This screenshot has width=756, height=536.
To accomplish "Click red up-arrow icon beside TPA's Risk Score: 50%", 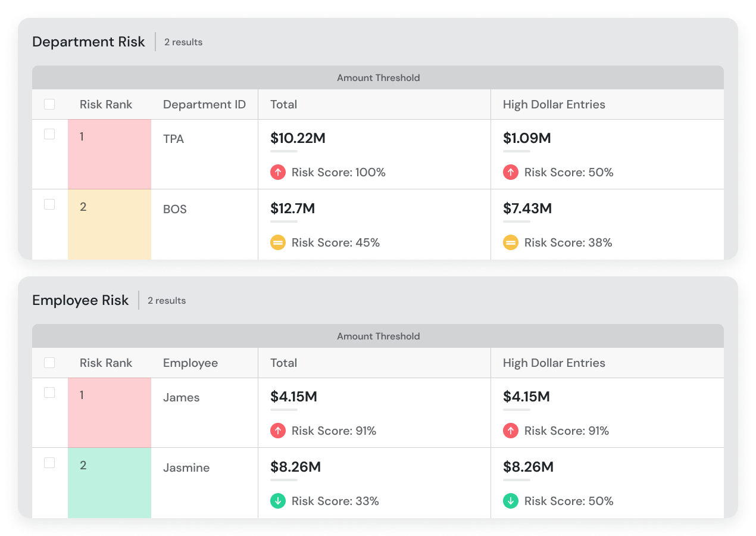I will 511,172.
